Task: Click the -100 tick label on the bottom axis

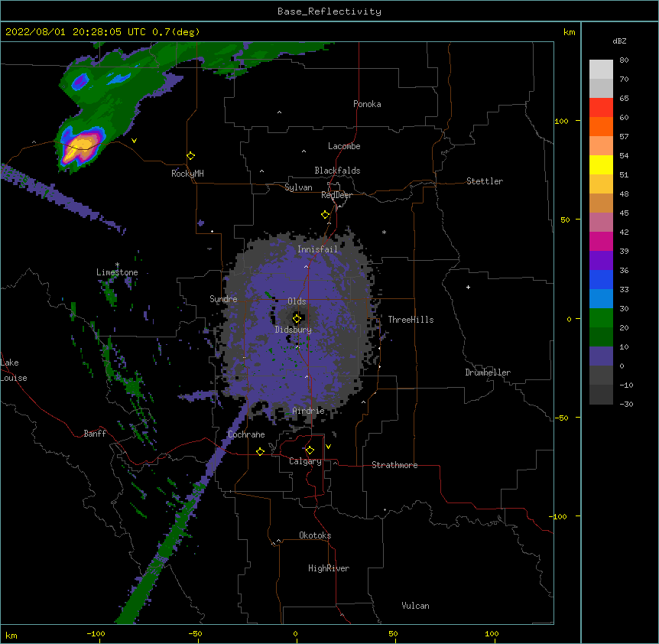Action: click(x=96, y=633)
